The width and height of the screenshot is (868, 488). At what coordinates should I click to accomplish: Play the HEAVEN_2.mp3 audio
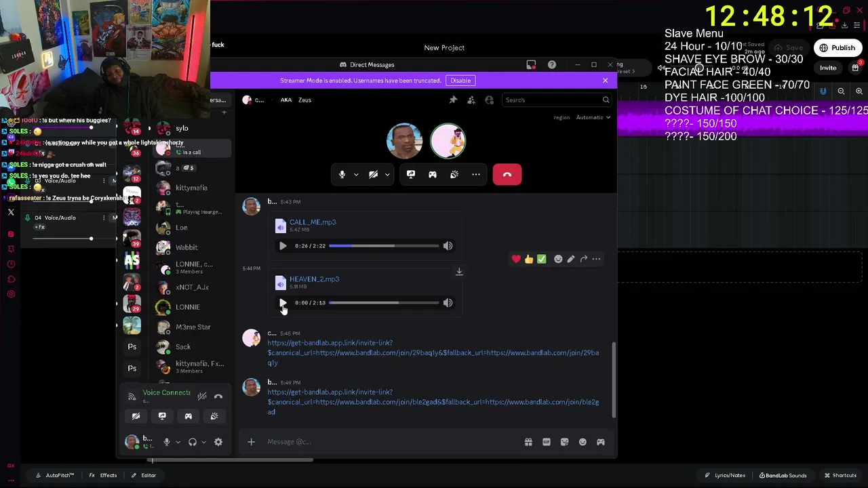(283, 303)
